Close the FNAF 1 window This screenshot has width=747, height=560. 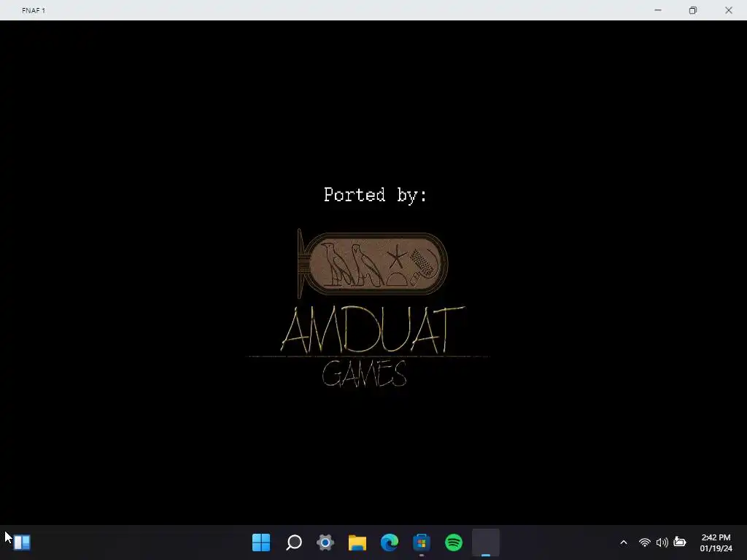tap(729, 10)
